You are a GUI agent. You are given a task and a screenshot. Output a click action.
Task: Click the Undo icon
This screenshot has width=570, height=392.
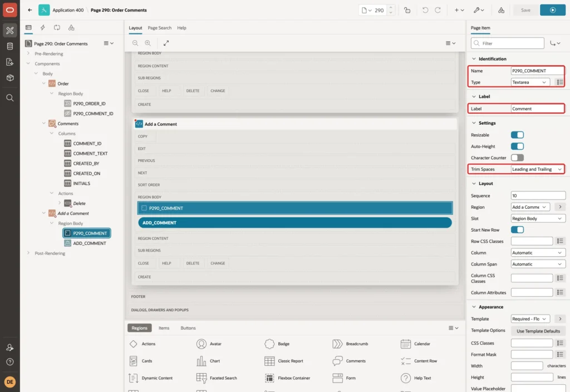point(425,10)
